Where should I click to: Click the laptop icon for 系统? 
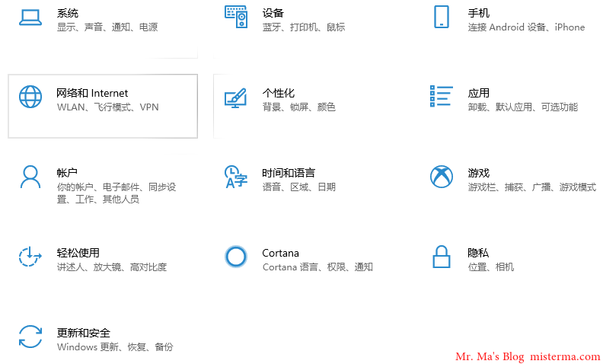(x=30, y=18)
